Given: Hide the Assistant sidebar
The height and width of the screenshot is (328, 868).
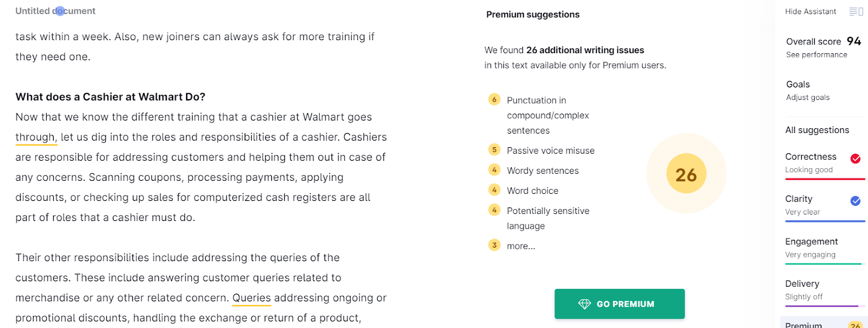Looking at the screenshot, I should click(x=810, y=11).
